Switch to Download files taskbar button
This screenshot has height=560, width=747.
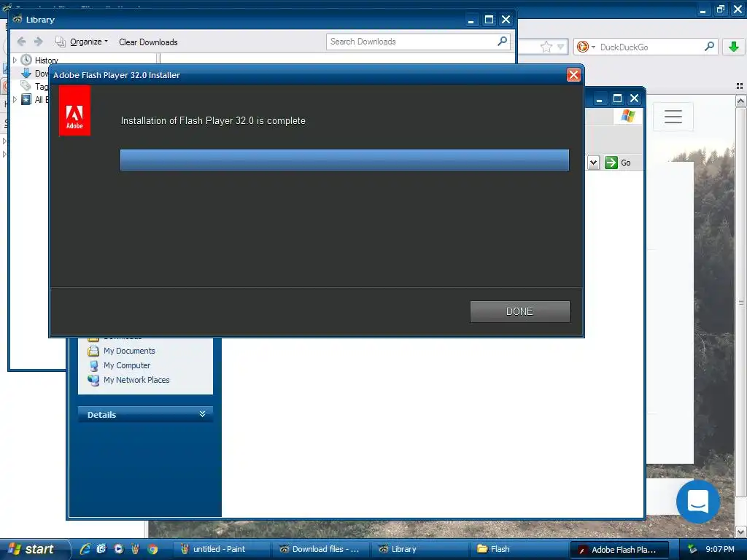point(320,549)
